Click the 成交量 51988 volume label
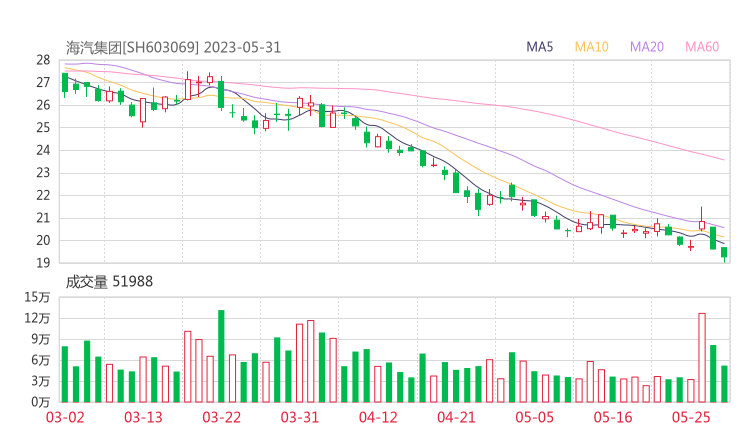The width and height of the screenshot is (740, 440). coord(109,282)
